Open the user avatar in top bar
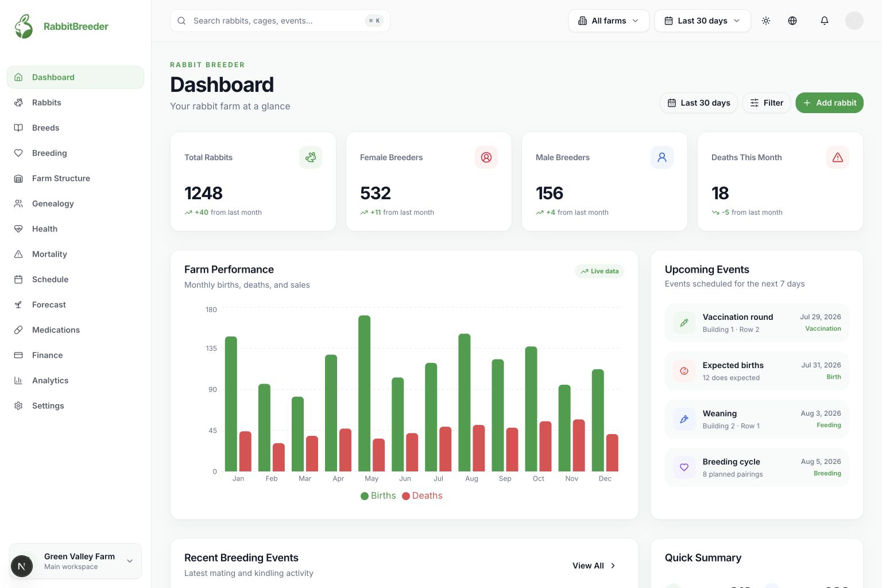Screen dimensions: 882x588 [x=854, y=21]
